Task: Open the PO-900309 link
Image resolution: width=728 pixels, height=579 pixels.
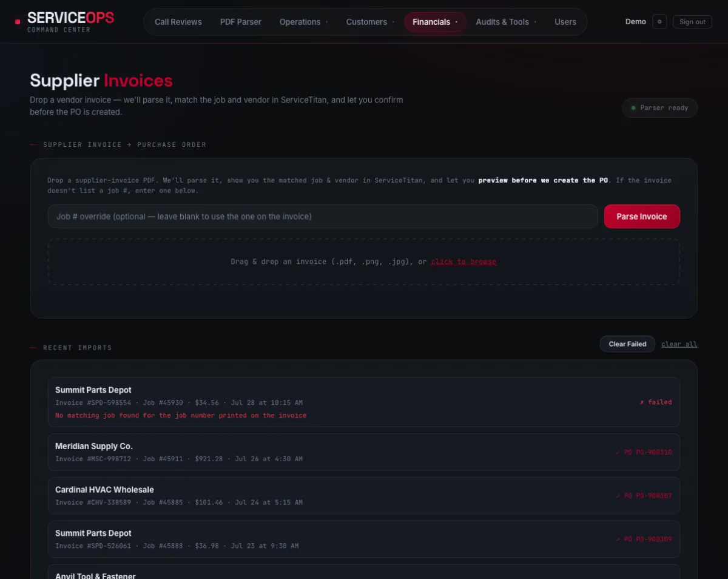Action: pyautogui.click(x=644, y=540)
